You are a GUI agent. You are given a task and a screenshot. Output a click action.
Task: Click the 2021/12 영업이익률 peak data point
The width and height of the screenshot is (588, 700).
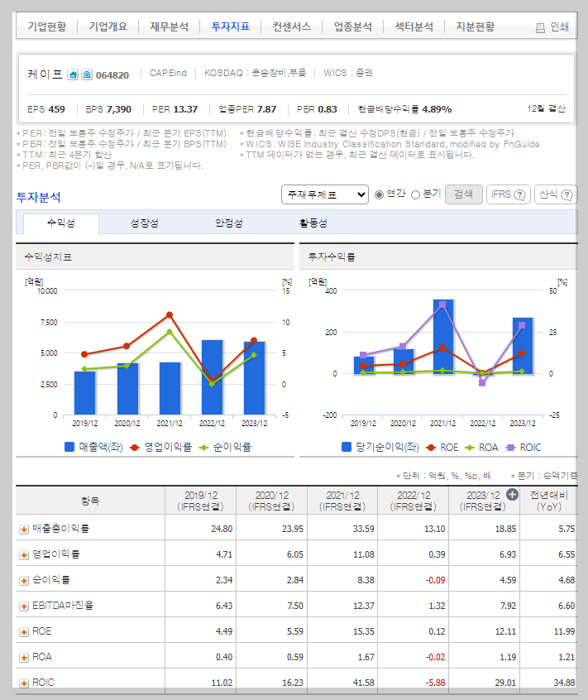pos(170,314)
